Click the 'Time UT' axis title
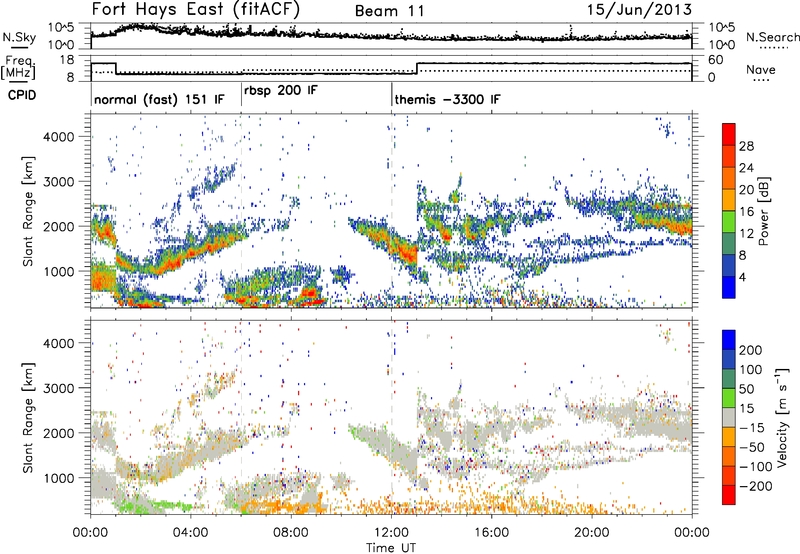Screen dimensions: 800x554 (391, 548)
